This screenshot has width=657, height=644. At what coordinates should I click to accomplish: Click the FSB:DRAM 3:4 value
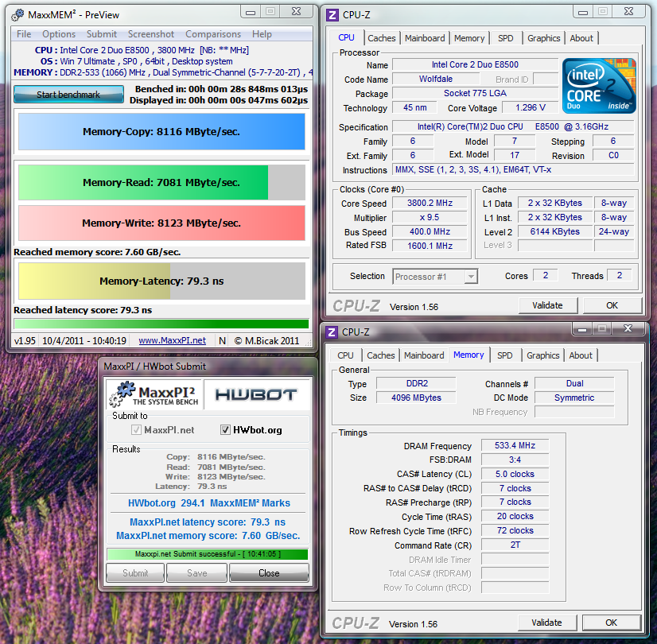pyautogui.click(x=515, y=460)
